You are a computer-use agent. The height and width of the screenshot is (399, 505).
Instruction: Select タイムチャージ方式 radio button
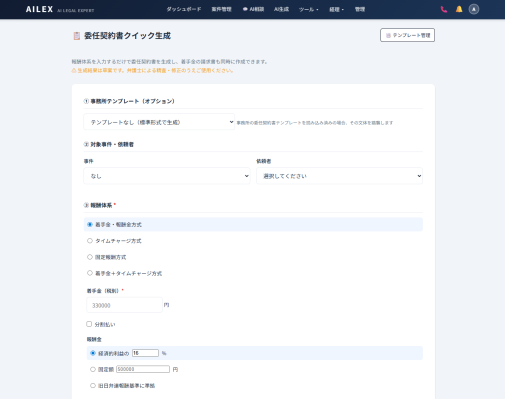tap(90, 241)
